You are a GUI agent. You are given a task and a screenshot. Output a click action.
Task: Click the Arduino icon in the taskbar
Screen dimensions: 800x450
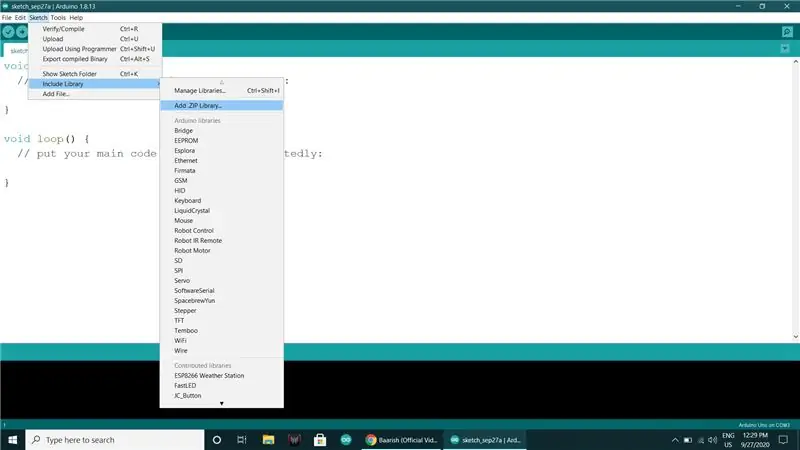[x=346, y=440]
